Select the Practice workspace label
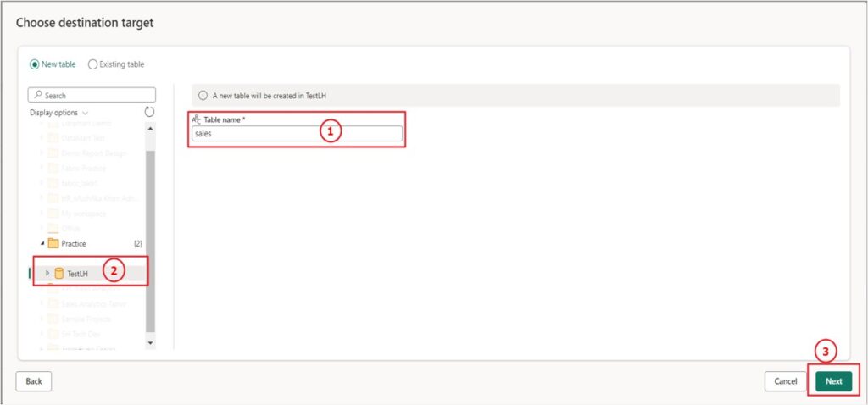The image size is (868, 405). (x=74, y=243)
